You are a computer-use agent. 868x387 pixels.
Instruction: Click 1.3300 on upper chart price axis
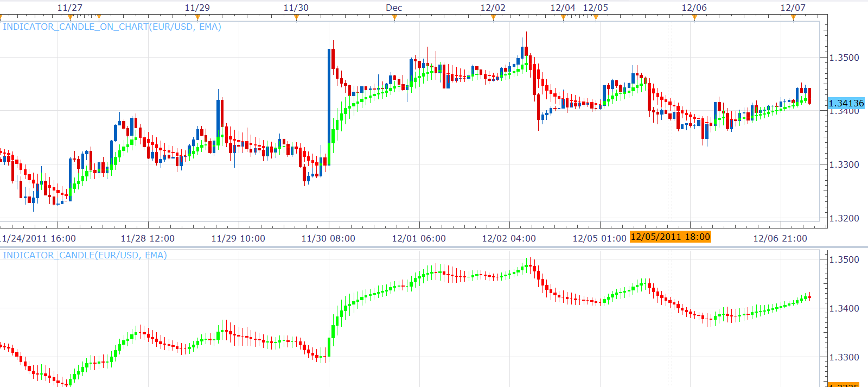pyautogui.click(x=845, y=164)
